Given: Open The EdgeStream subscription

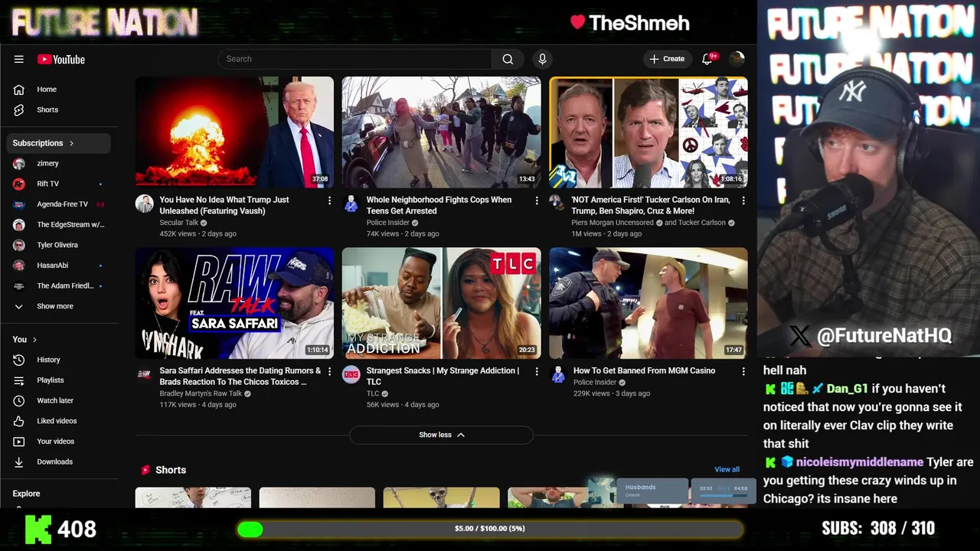Looking at the screenshot, I should [x=59, y=224].
